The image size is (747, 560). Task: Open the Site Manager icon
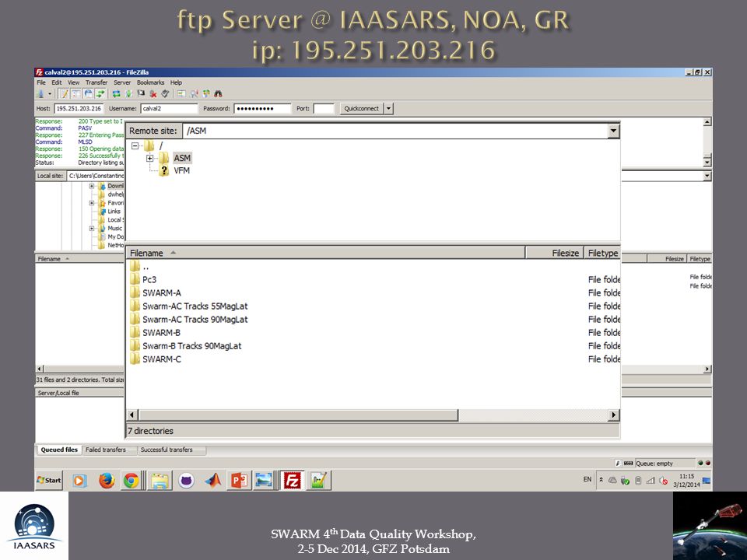tap(40, 93)
